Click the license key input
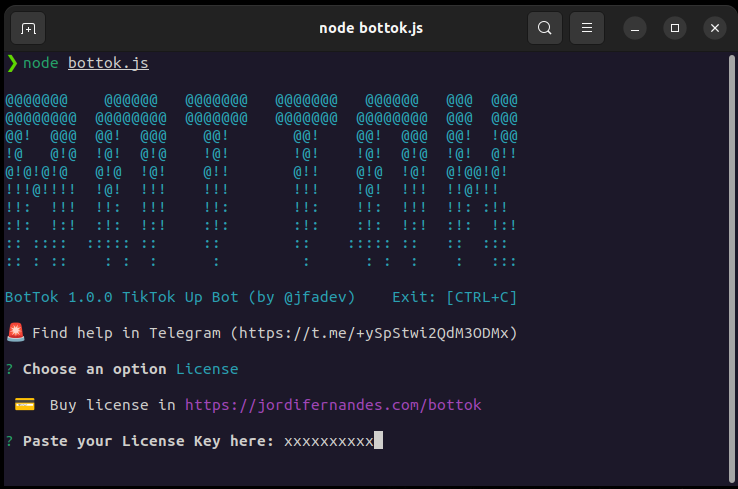Screen dimensions: 738x489 tap(333, 441)
